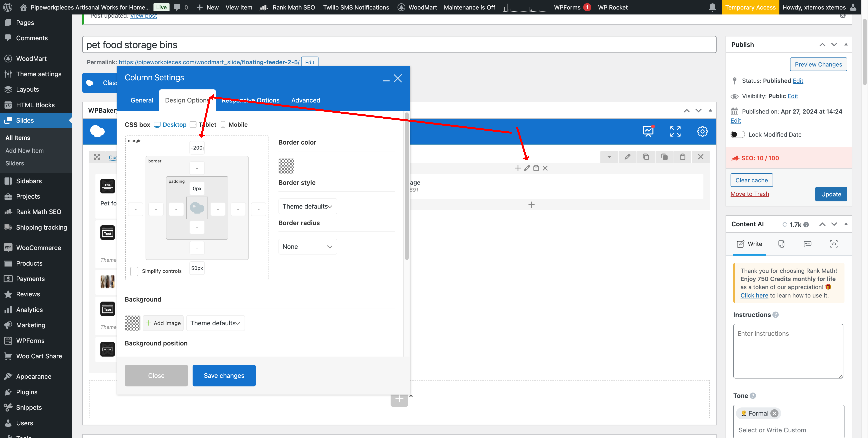Click the WPBakery cloud logo in navbar
Image resolution: width=868 pixels, height=438 pixels.
(97, 131)
